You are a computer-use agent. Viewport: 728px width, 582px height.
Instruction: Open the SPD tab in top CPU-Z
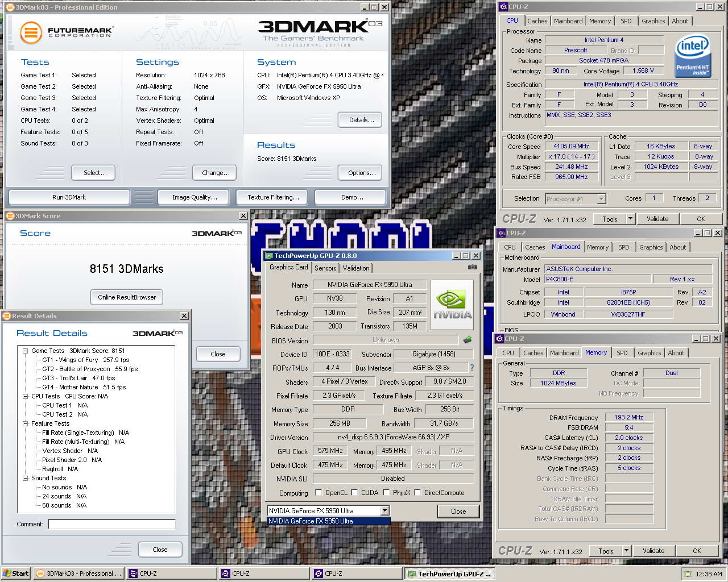[626, 21]
